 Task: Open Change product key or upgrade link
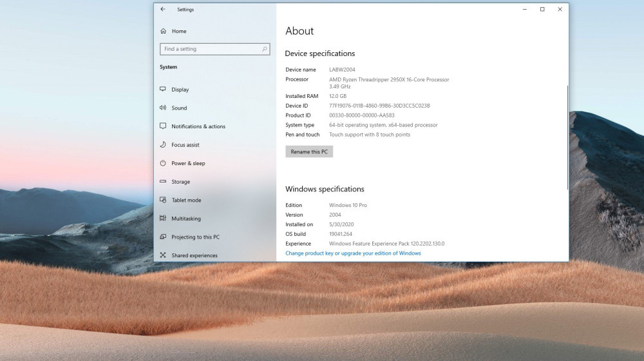coord(353,253)
